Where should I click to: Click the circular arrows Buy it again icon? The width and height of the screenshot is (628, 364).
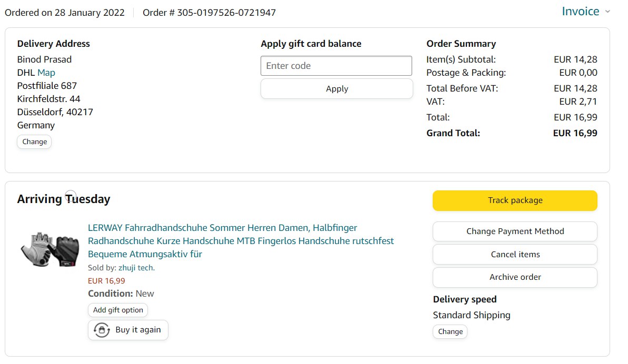(x=102, y=330)
